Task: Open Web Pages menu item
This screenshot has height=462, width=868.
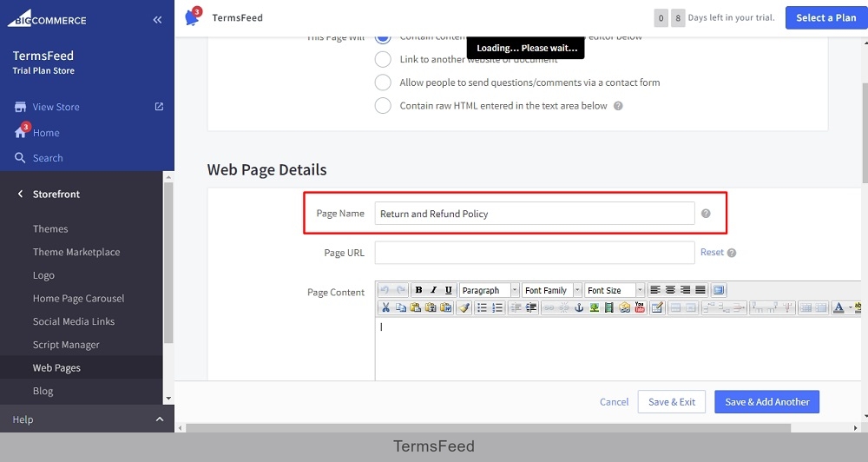Action: [x=56, y=368]
